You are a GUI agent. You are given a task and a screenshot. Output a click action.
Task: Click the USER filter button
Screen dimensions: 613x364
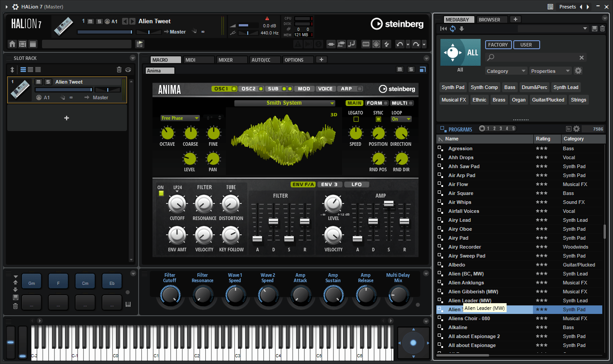526,45
